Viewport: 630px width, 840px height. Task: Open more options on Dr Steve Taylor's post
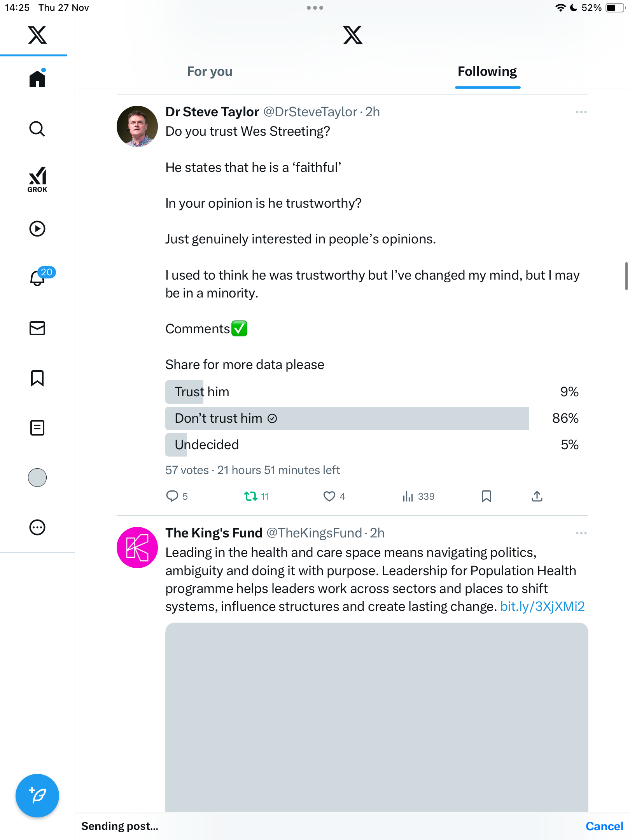click(581, 112)
